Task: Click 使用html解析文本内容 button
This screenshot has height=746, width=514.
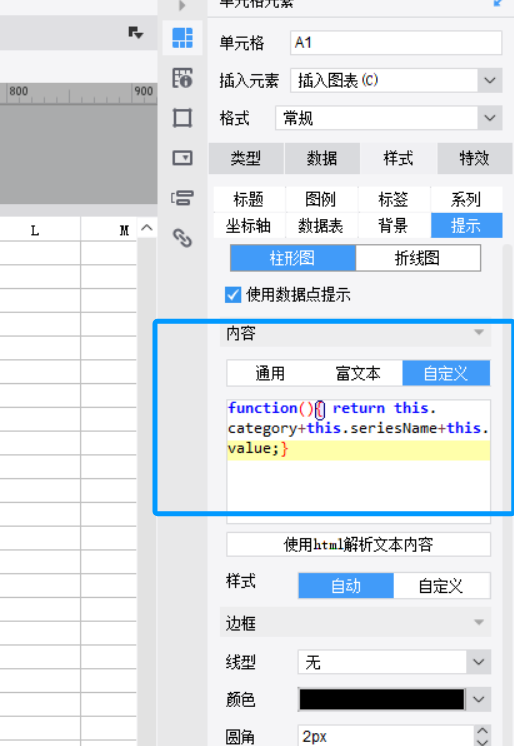Action: tap(358, 544)
